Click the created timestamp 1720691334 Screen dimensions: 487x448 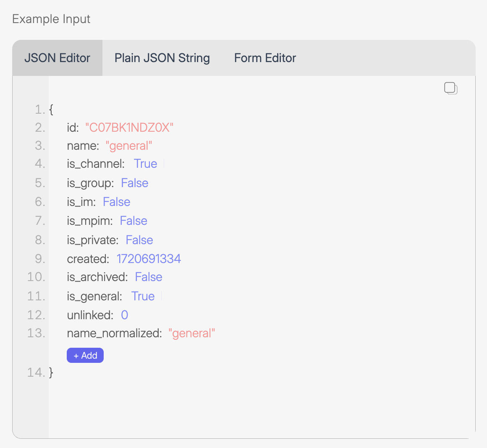149,259
